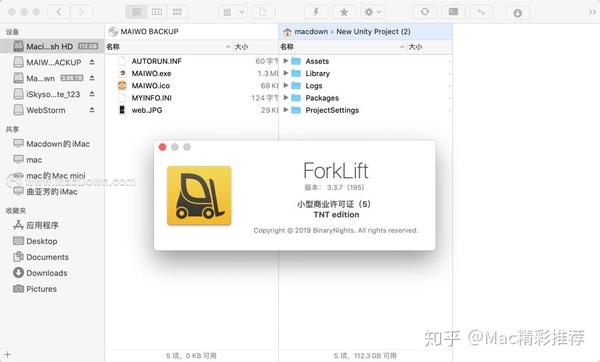Open 曲亚芳的iMac shared computer
Image resolution: width=600 pixels, height=362 pixels.
coord(45,191)
